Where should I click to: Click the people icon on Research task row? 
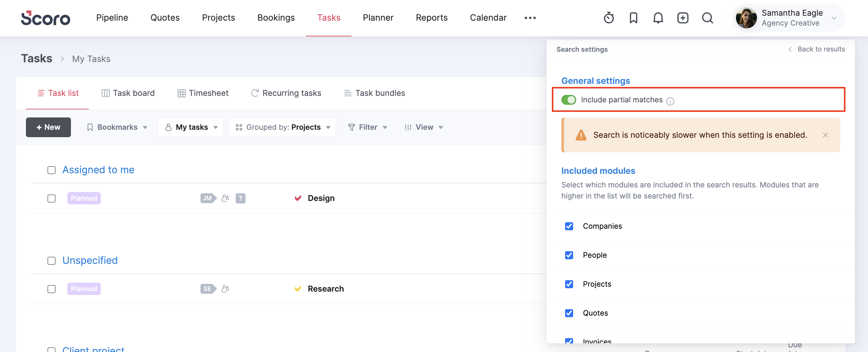click(x=225, y=289)
